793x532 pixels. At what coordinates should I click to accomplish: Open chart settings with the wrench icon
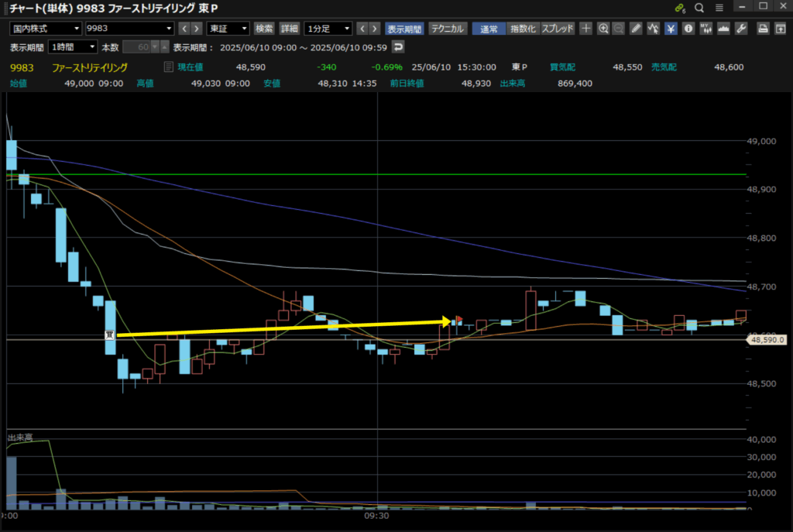741,29
